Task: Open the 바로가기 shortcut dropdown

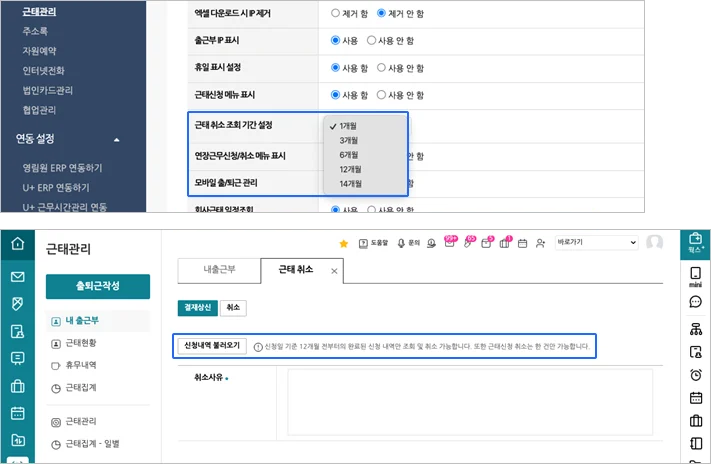Action: coord(596,243)
